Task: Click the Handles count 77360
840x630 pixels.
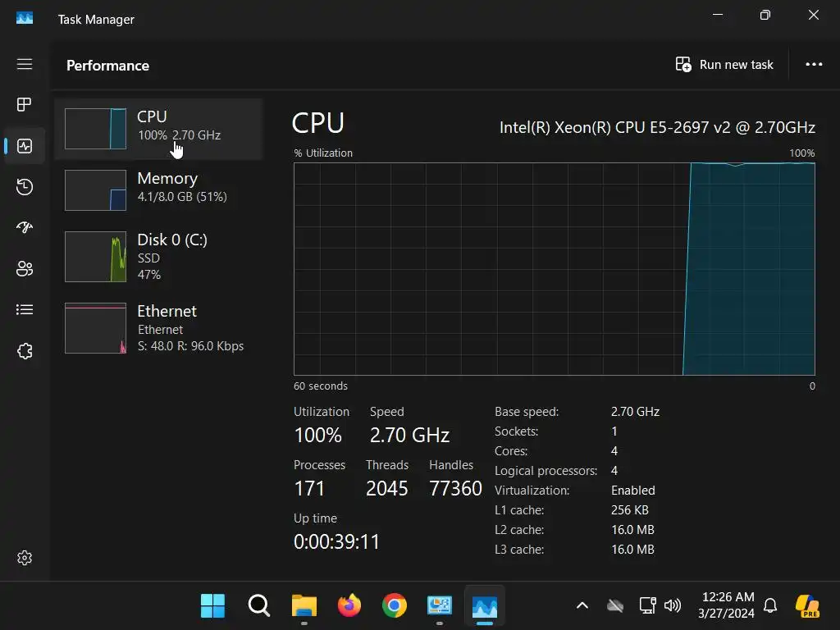Action: pyautogui.click(x=455, y=489)
